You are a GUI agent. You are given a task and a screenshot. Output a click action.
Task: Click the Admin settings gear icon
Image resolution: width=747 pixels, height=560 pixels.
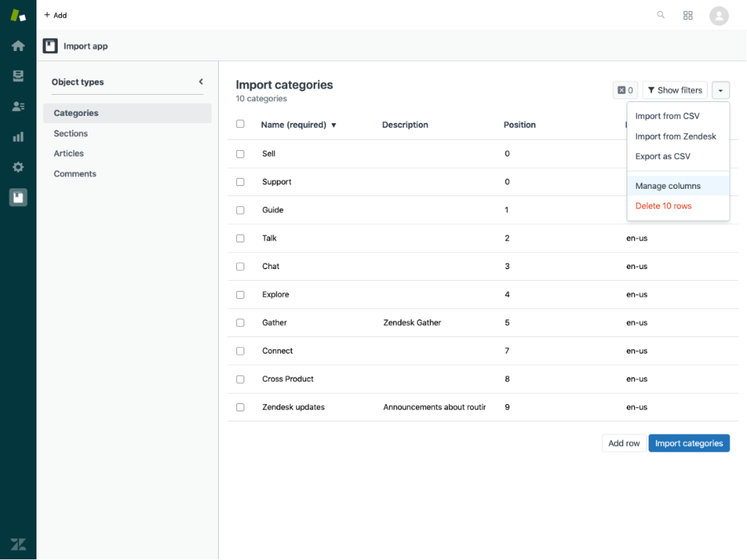(x=18, y=167)
